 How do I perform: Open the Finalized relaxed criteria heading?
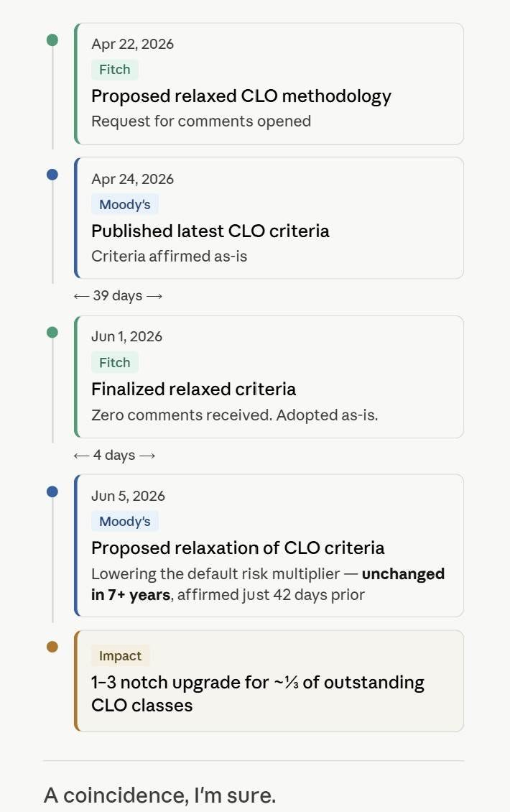pyautogui.click(x=194, y=389)
